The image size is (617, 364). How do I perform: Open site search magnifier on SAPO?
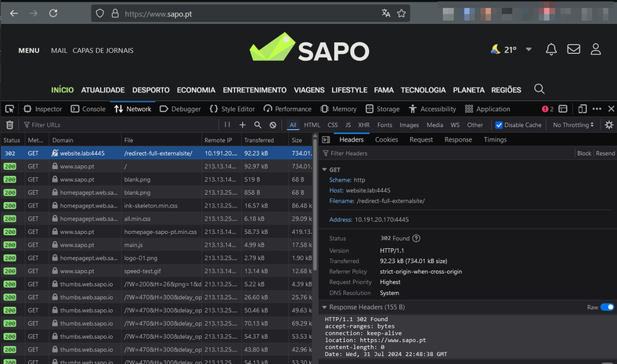coord(539,89)
